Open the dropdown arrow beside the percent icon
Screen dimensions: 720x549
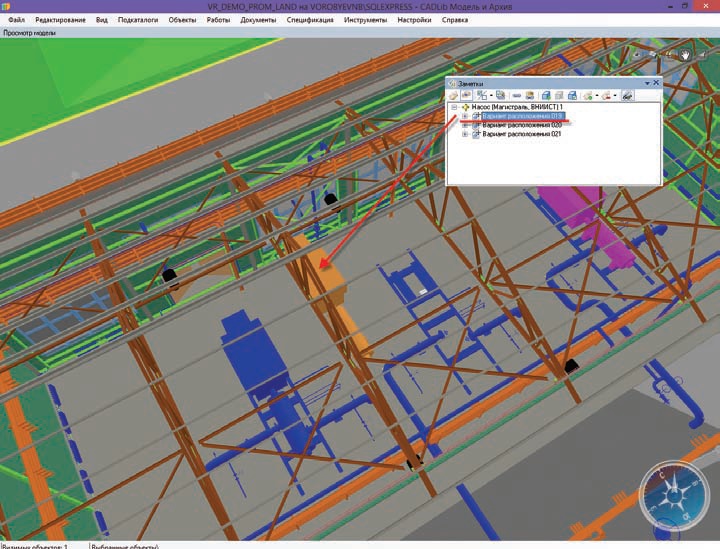491,95
